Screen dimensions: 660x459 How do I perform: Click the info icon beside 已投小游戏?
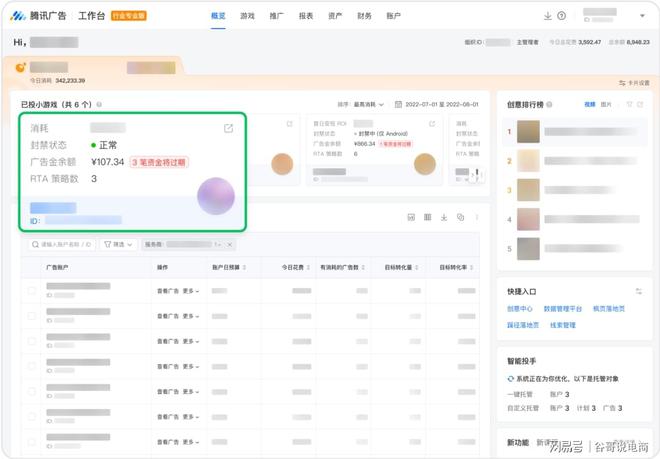coord(99,104)
